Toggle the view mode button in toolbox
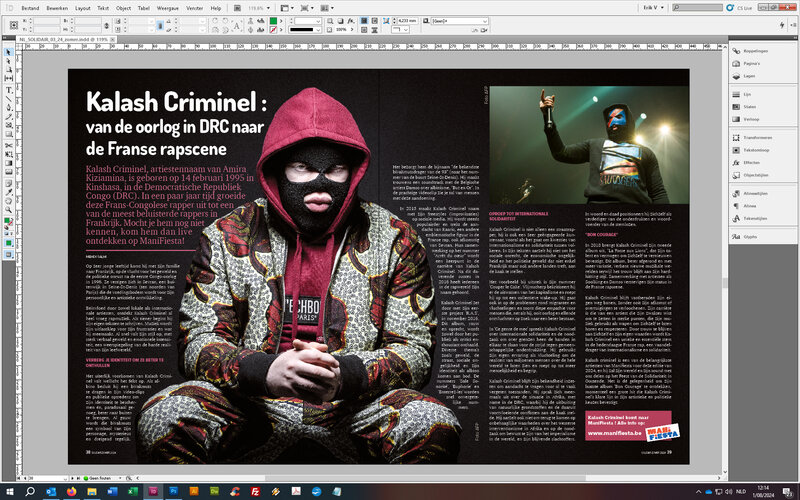The height and width of the screenshot is (500, 800). tap(9, 255)
